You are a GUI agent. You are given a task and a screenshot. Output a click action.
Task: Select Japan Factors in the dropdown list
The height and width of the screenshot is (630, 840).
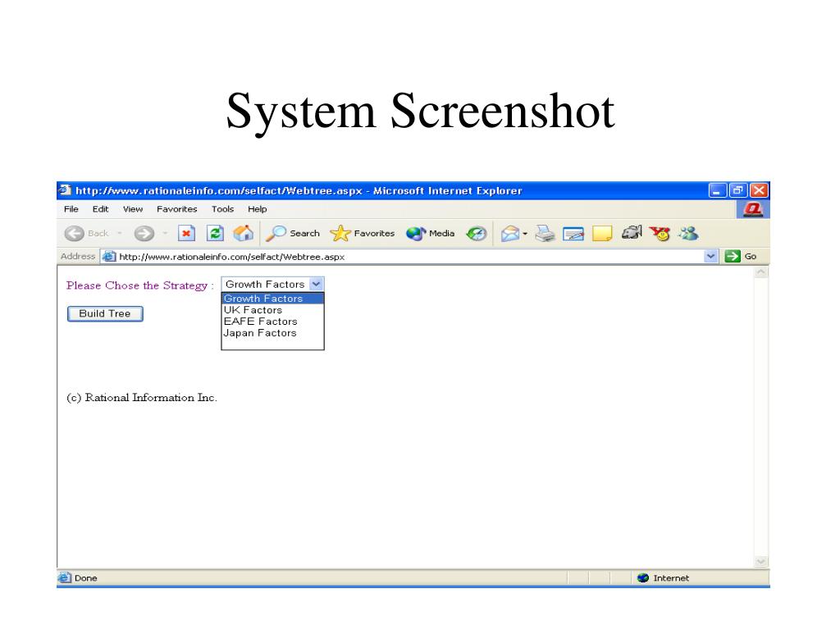coord(272,333)
